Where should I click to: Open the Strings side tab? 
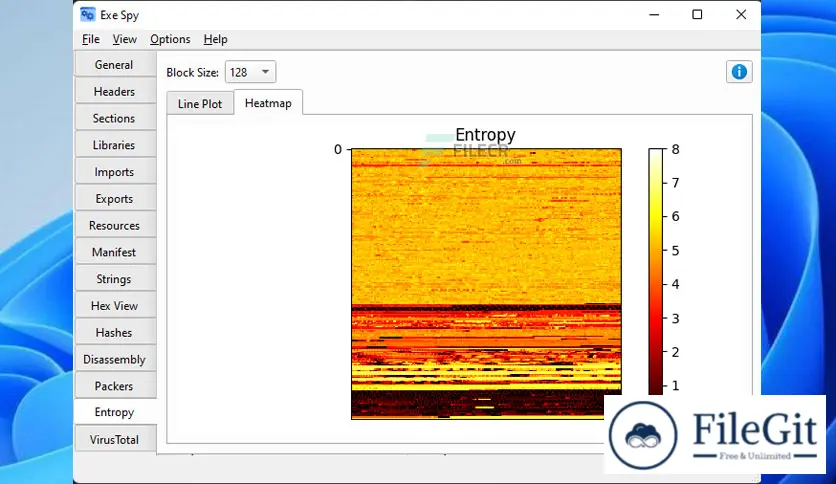pyautogui.click(x=114, y=279)
